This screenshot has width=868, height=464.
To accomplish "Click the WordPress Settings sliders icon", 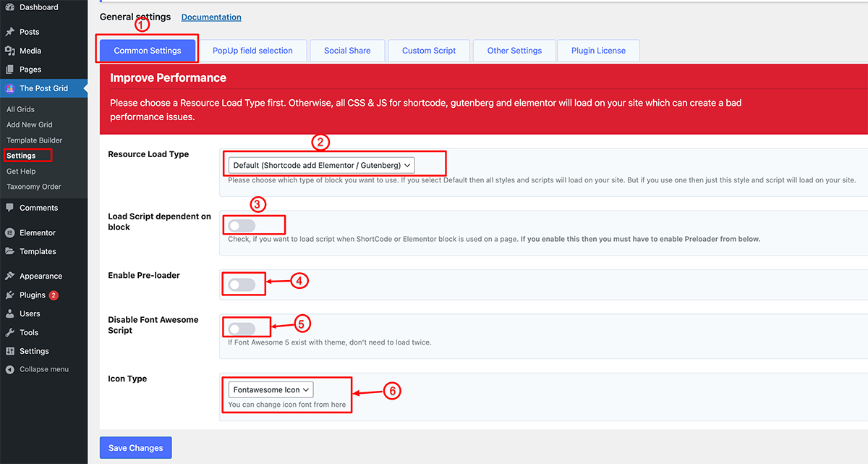I will (x=9, y=351).
